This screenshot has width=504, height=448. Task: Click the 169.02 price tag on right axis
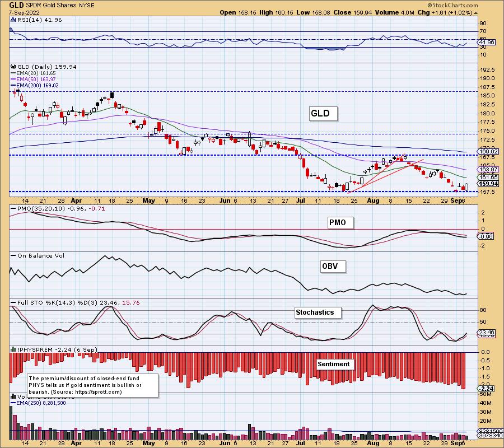488,151
